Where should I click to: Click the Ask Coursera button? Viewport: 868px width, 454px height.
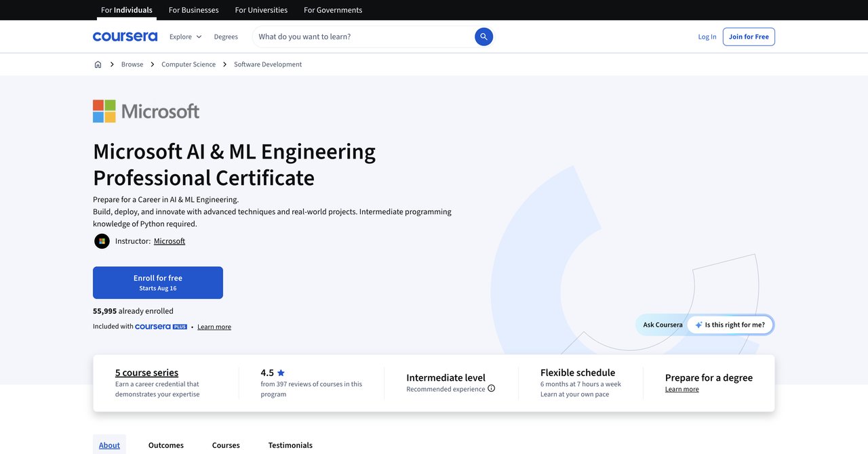tap(663, 325)
